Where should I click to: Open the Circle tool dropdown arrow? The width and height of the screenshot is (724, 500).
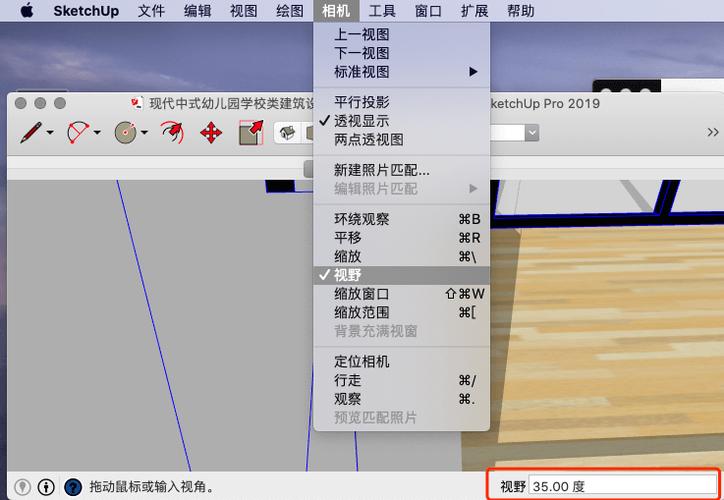(x=144, y=133)
